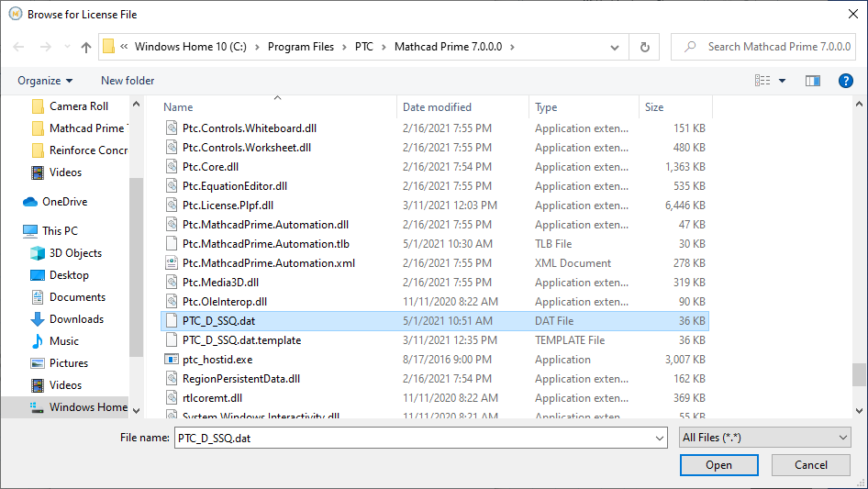Click the Ptc.Controls.Whiteboard.dll file icon

[172, 128]
